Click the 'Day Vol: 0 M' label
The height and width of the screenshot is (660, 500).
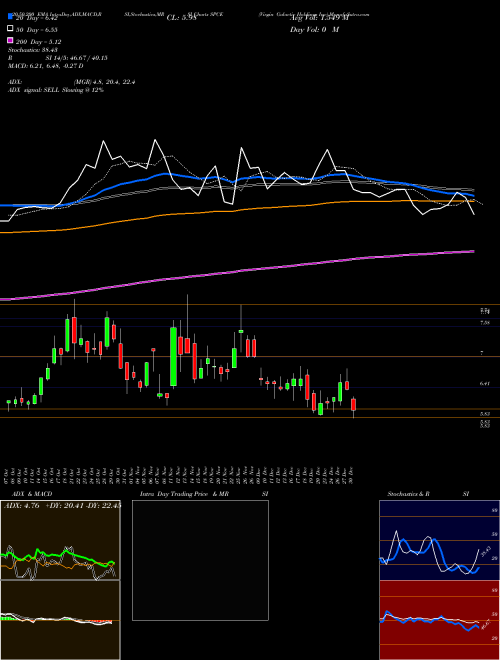pyautogui.click(x=314, y=30)
